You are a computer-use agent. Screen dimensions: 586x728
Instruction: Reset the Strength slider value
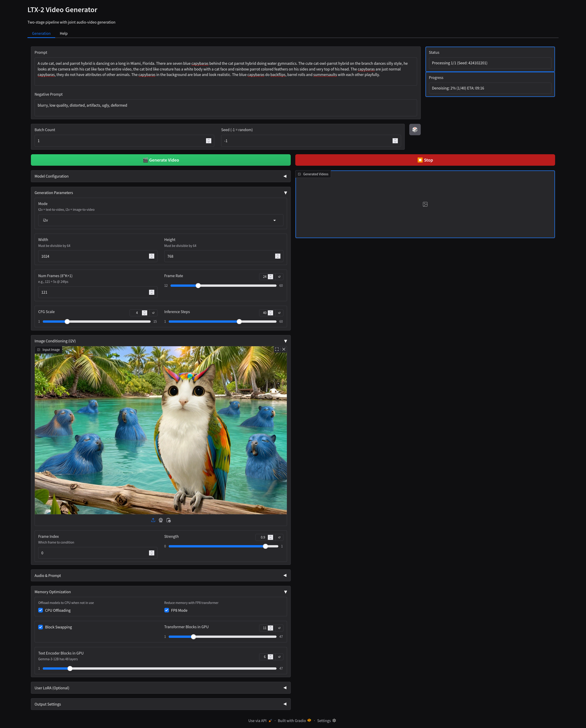(279, 537)
